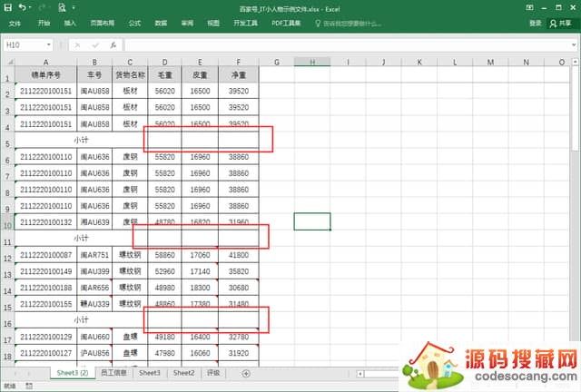Click the print preview icon in title bar
Screen dimensions: 581x392
(62, 7)
